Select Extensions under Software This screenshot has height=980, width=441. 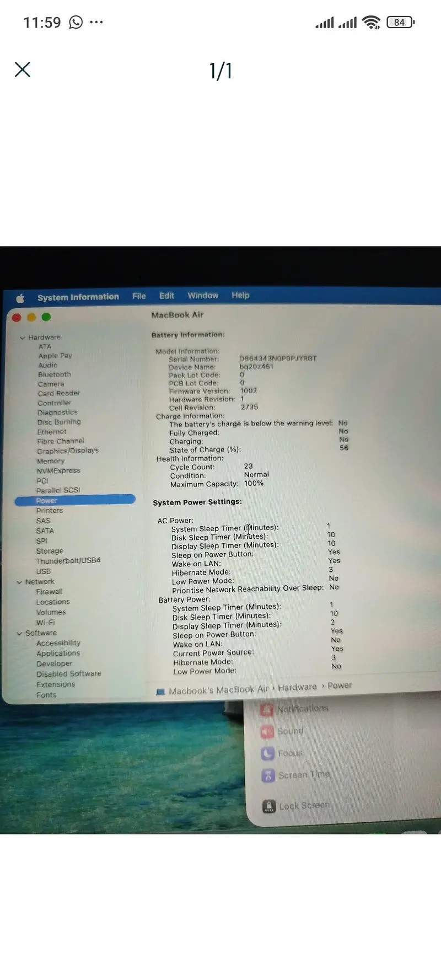click(56, 684)
